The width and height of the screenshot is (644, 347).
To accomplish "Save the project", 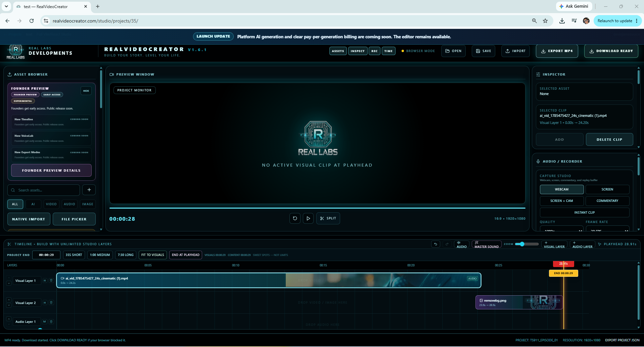I will click(x=484, y=51).
